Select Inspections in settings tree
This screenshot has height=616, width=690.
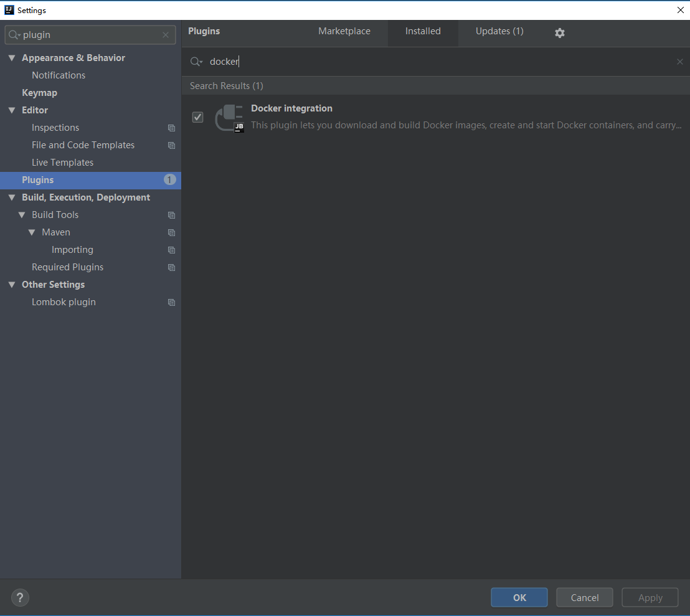55,128
